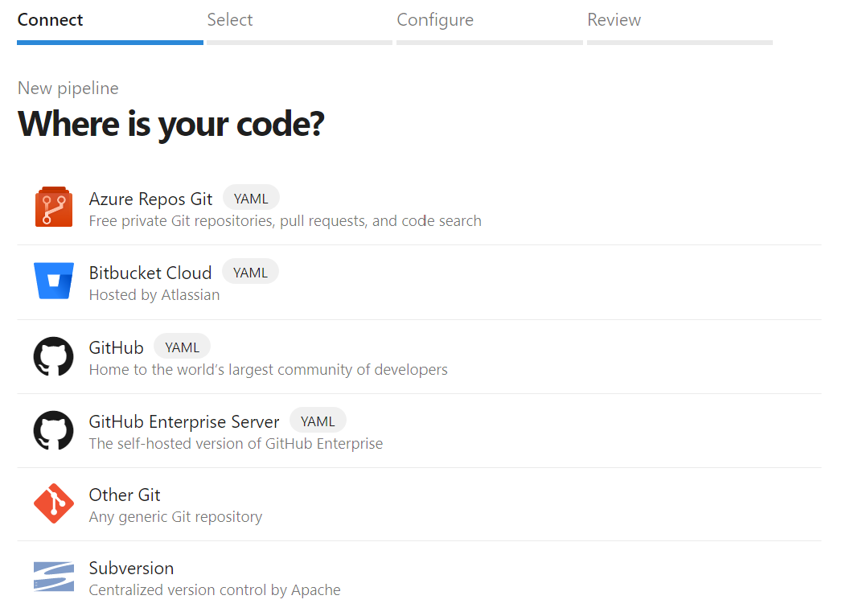Click 'The self-hosted version of GitHub Enterprise' text
Image resolution: width=846 pixels, height=616 pixels.
pos(236,443)
